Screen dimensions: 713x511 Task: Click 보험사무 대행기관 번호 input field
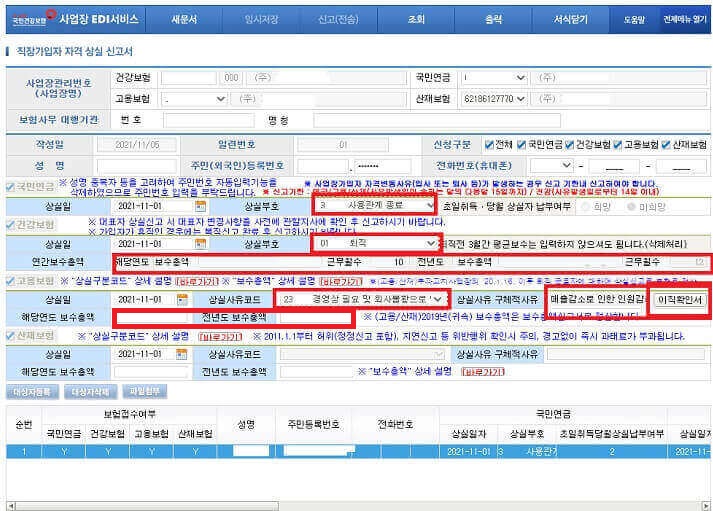pyautogui.click(x=209, y=120)
